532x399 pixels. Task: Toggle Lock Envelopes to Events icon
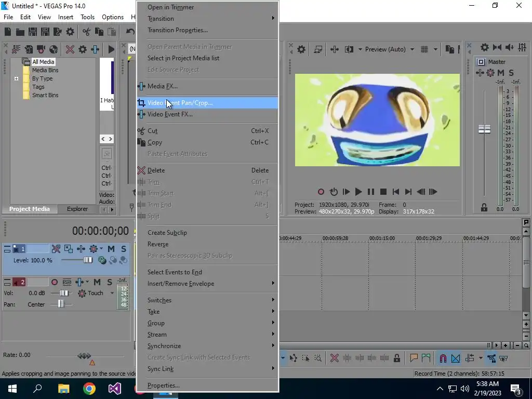(x=491, y=358)
